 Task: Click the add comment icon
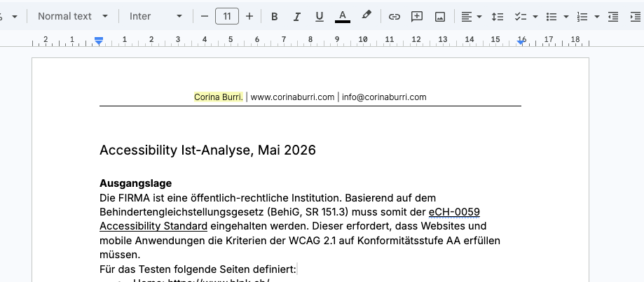[417, 16]
